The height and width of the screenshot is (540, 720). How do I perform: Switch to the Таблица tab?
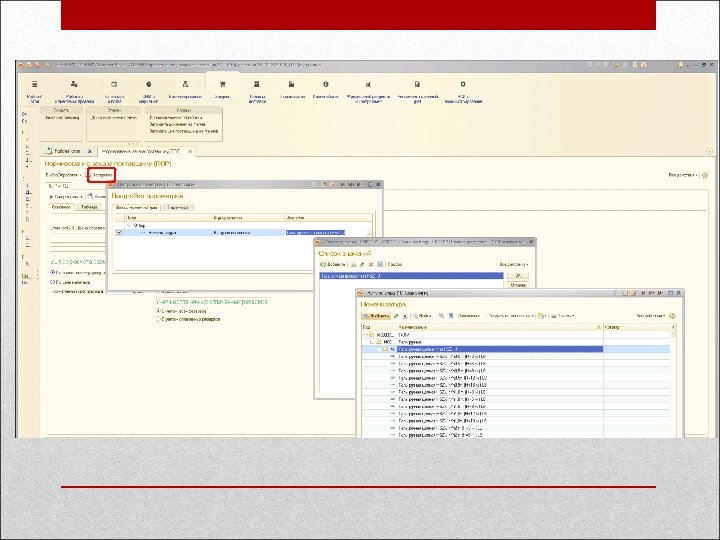(89, 207)
